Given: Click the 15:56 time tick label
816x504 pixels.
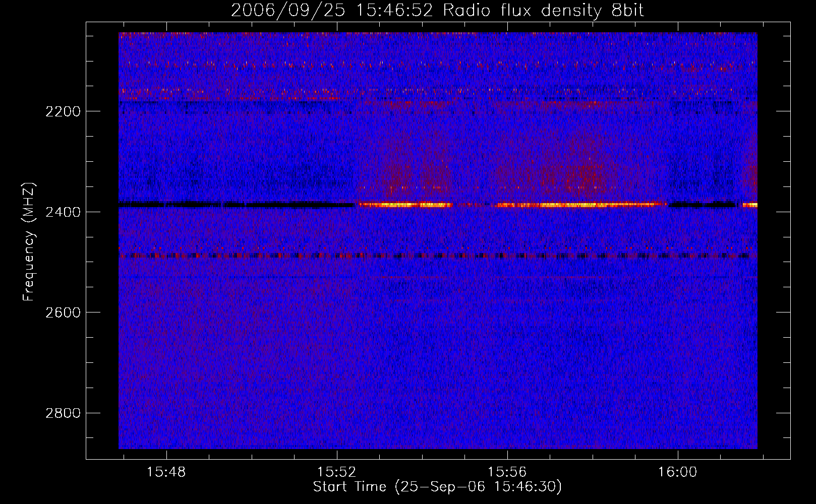Looking at the screenshot, I should 507,472.
